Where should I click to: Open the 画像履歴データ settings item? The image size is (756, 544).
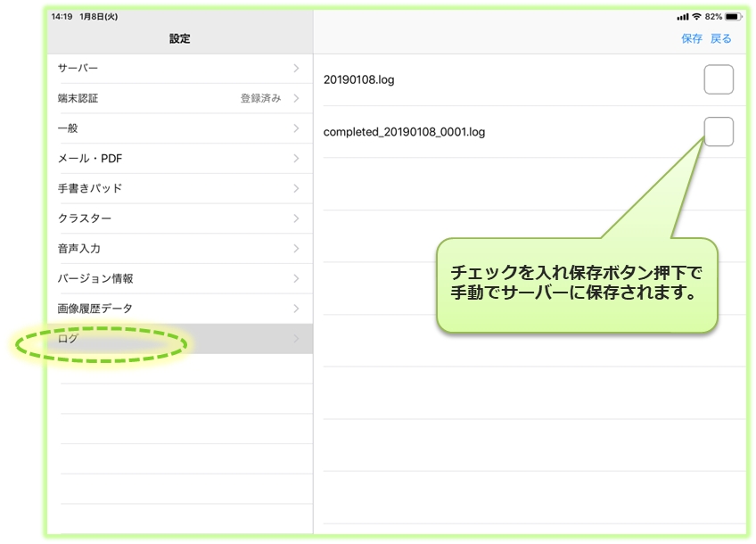(178, 309)
